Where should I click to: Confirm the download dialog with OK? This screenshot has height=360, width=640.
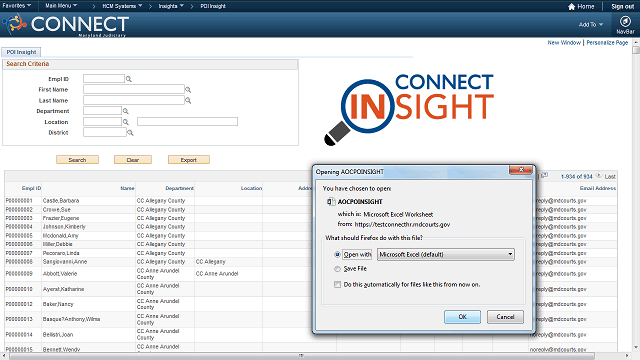462,317
